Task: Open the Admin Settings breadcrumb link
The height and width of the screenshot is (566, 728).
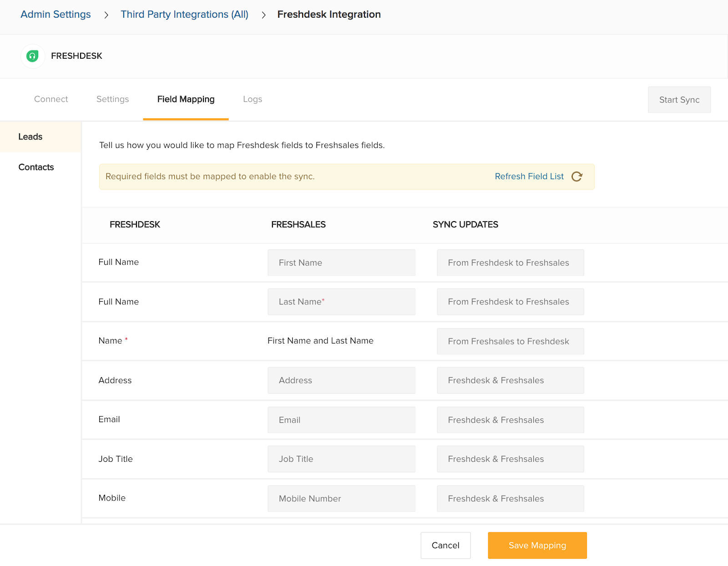Action: click(x=56, y=15)
